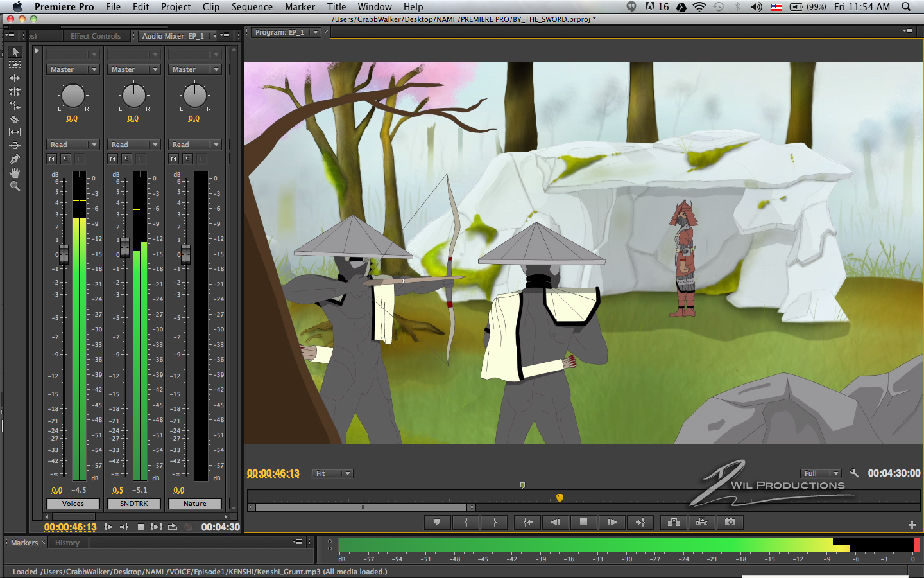Solo the SNDTRK track
Viewport: 924px width, 578px height.
pyautogui.click(x=126, y=159)
